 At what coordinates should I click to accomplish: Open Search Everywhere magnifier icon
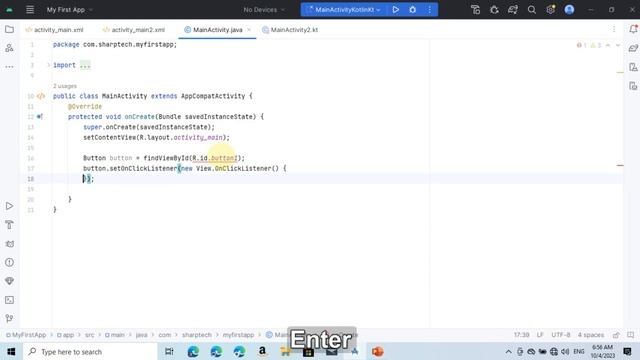click(x=531, y=9)
